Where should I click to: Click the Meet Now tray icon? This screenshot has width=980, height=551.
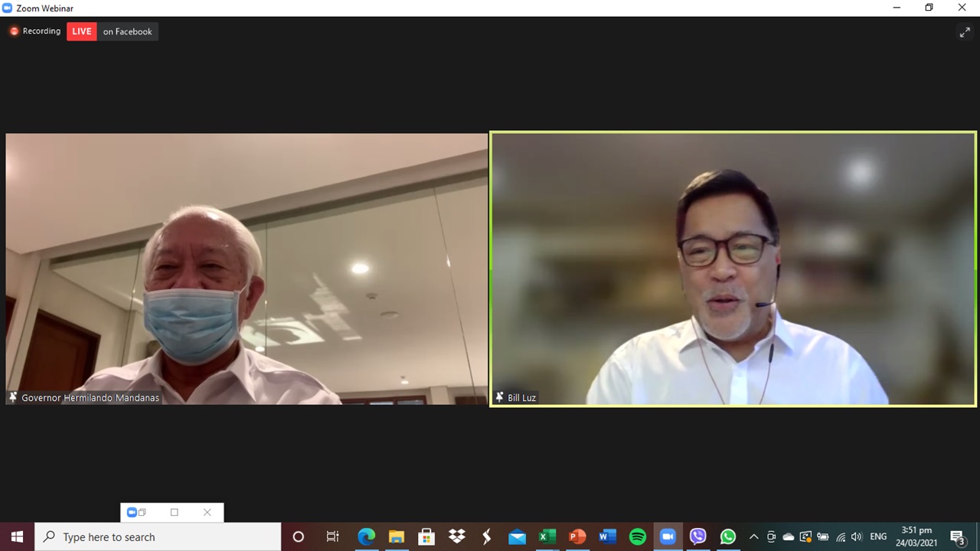coord(771,536)
